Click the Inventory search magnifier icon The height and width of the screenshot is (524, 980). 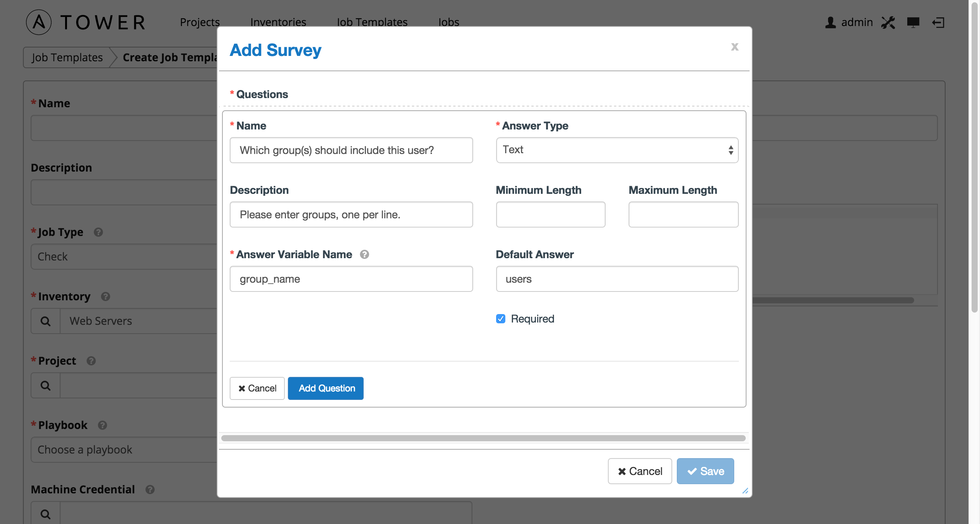coord(44,320)
